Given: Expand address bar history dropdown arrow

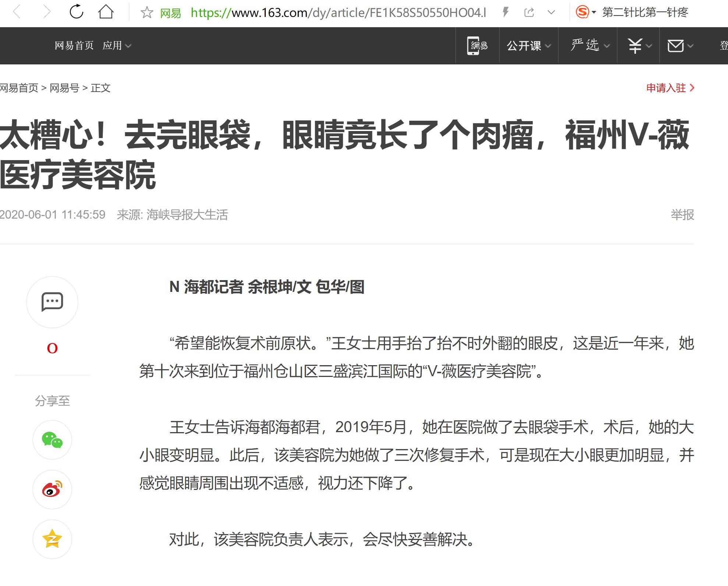Looking at the screenshot, I should click(551, 13).
